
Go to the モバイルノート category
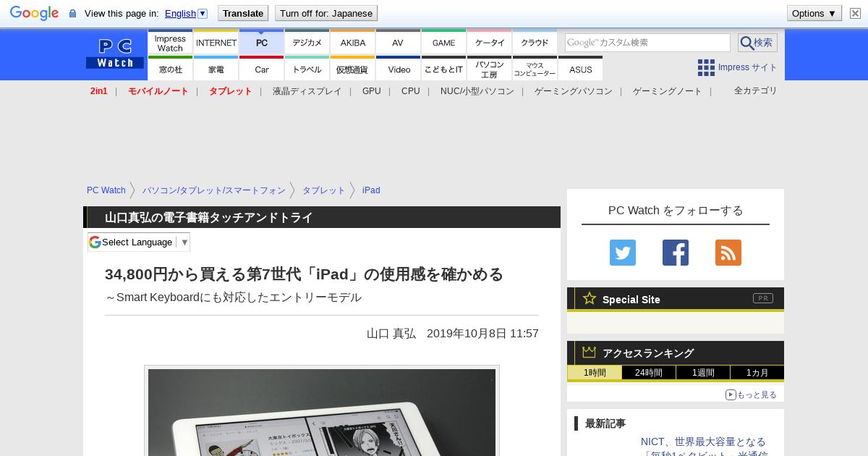tap(158, 91)
